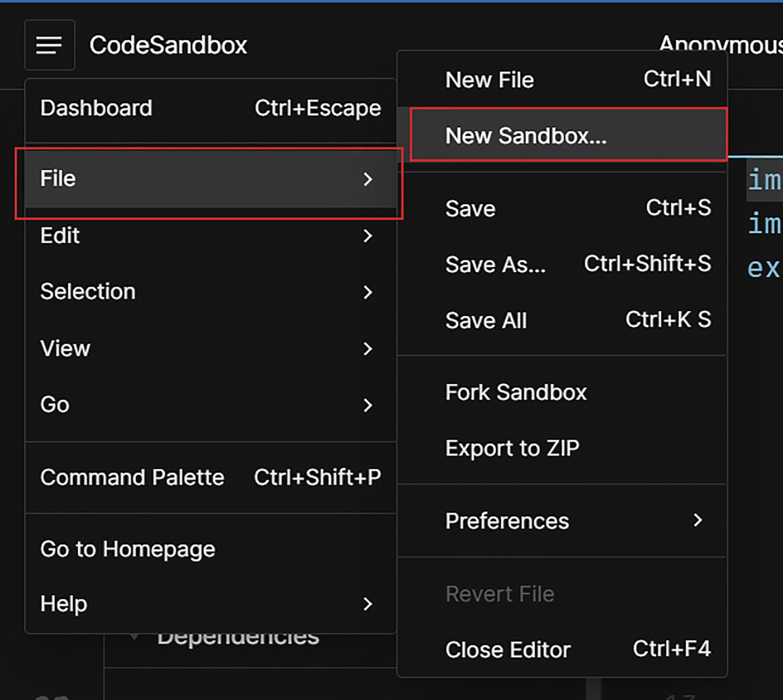Expand the Preferences submenu arrow
The image size is (783, 700).
coord(698,520)
